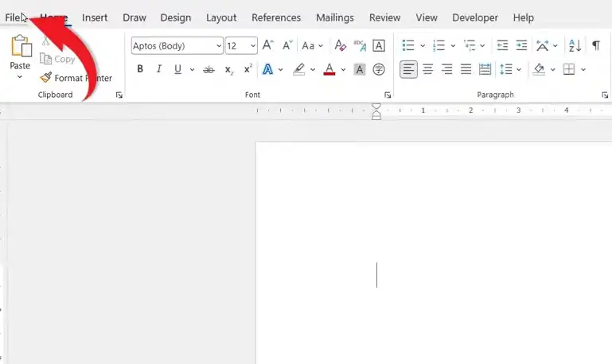
Task: Click the Text Effects blue A icon
Action: (267, 69)
